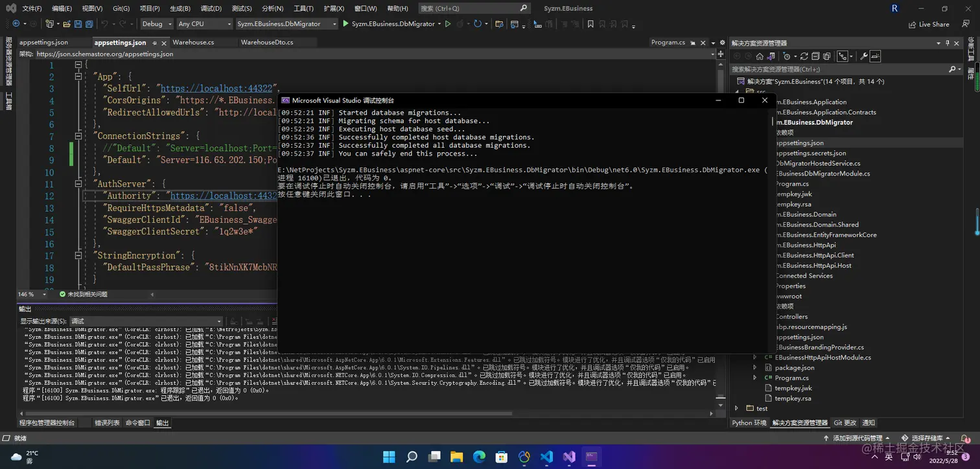Toggle pin on Solution Explorer panel

(x=948, y=43)
